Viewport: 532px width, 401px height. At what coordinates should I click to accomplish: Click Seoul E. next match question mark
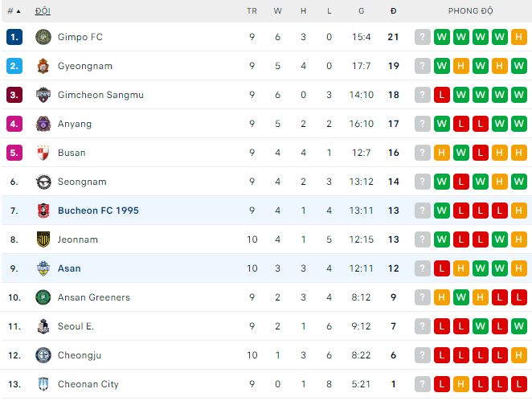click(423, 326)
